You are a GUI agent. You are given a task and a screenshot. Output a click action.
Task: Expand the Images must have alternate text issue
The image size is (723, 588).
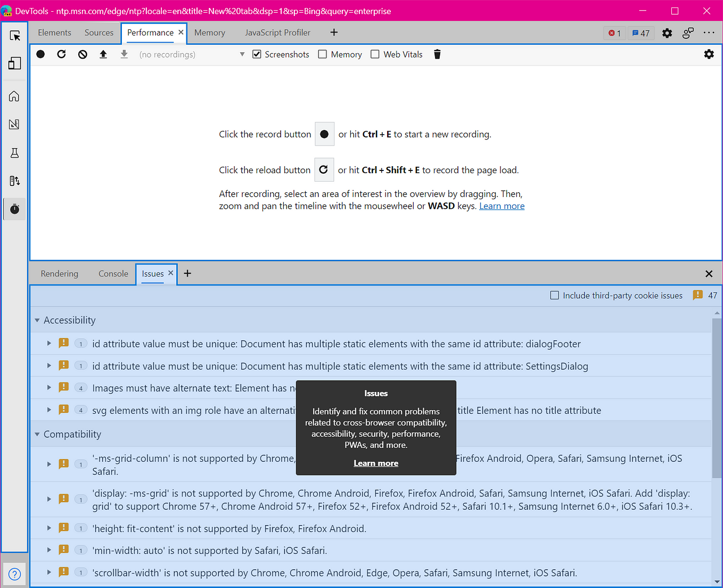point(49,388)
